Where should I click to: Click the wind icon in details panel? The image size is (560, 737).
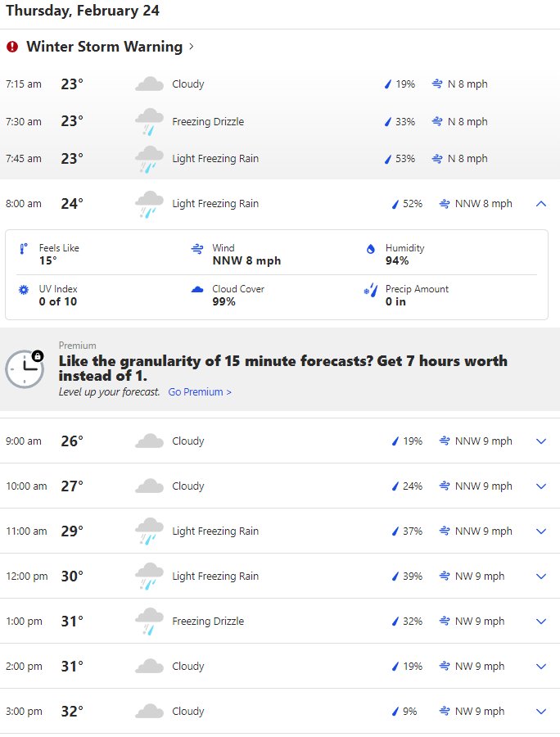pos(196,248)
